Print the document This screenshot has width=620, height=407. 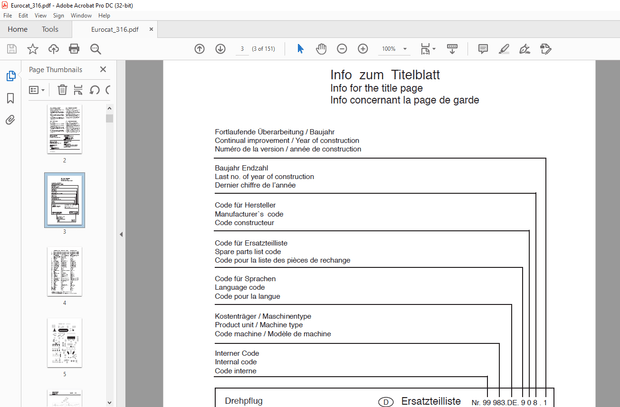pos(74,49)
